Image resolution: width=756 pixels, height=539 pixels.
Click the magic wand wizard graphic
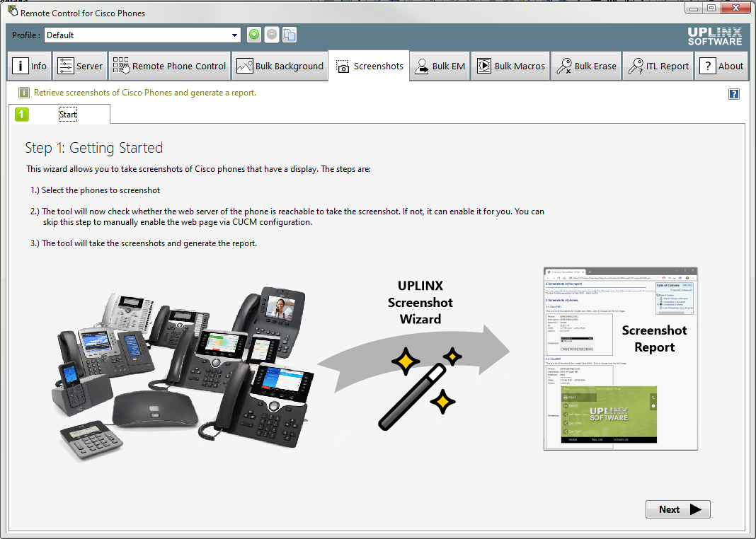click(421, 388)
